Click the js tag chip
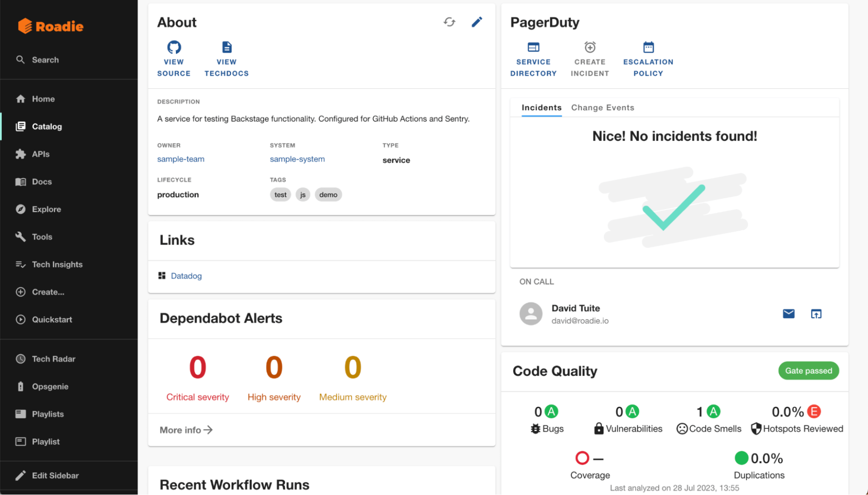The width and height of the screenshot is (868, 495). tap(303, 195)
